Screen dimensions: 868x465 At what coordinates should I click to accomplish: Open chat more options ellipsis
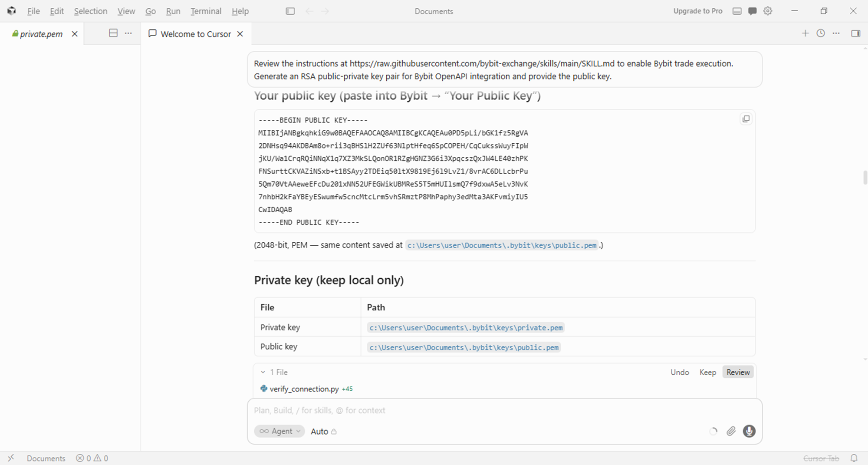click(836, 33)
